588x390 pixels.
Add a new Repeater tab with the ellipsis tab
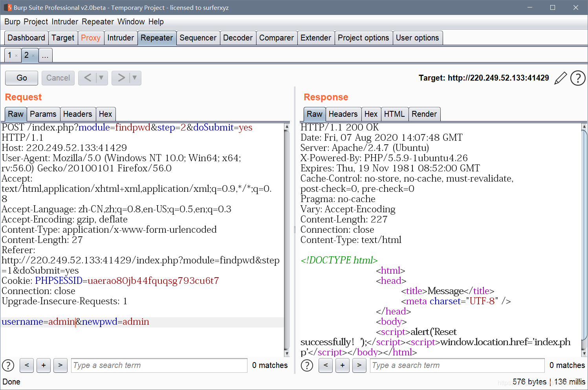[x=45, y=55]
